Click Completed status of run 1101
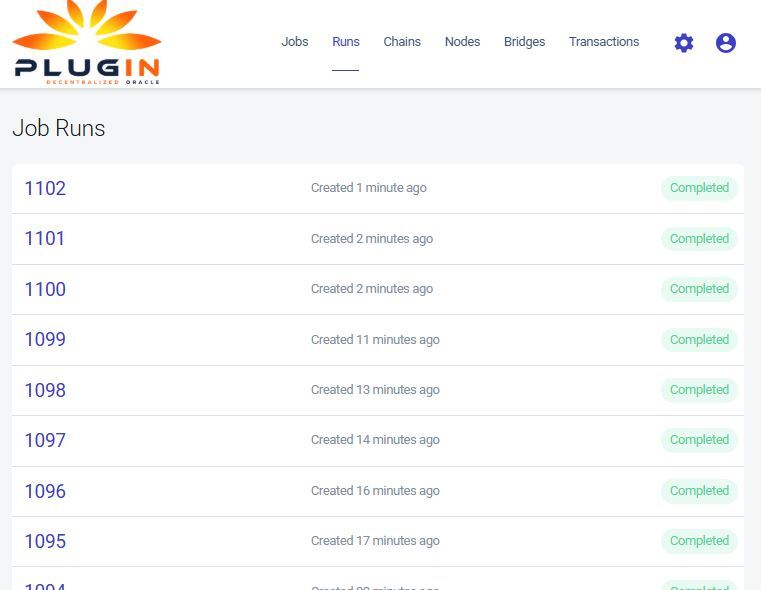 (x=699, y=239)
